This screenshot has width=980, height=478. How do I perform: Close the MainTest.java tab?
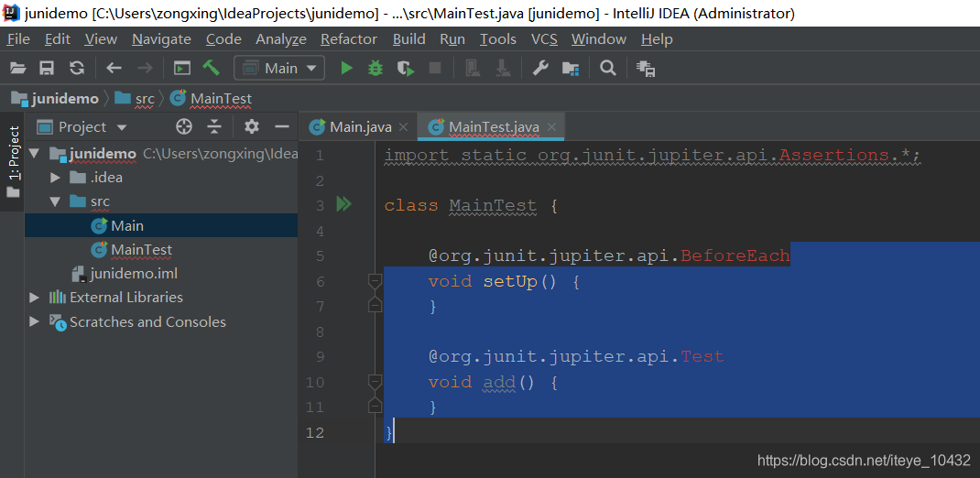click(x=551, y=127)
